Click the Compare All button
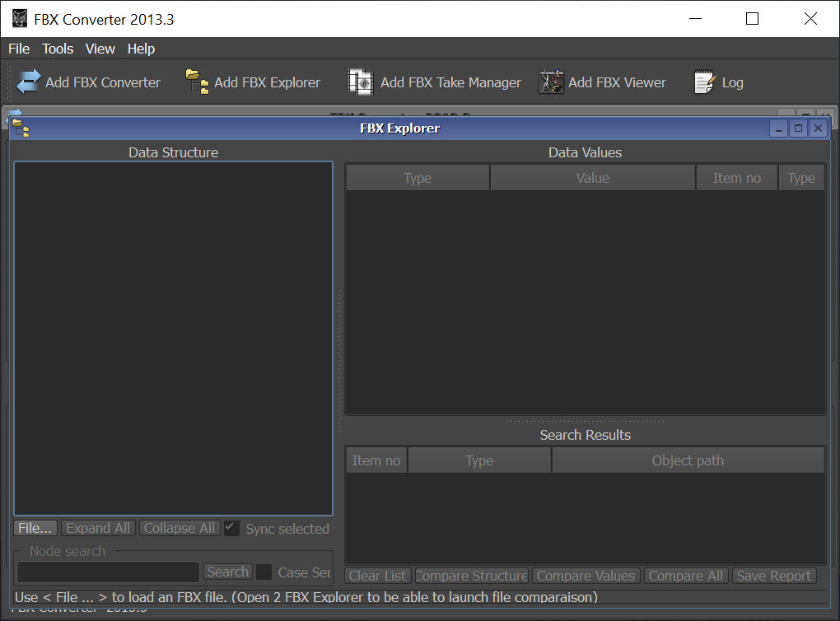Viewport: 840px width, 621px height. pos(686,576)
